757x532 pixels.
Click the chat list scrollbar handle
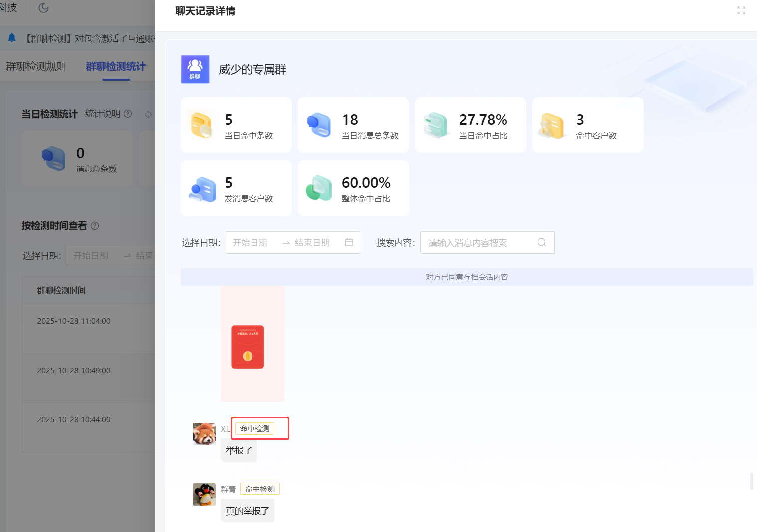click(751, 481)
